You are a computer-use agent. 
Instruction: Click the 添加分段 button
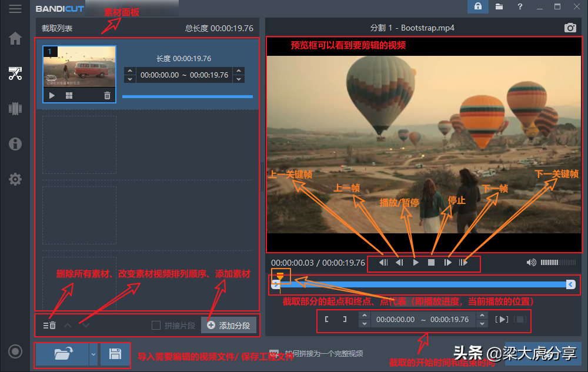click(x=229, y=325)
